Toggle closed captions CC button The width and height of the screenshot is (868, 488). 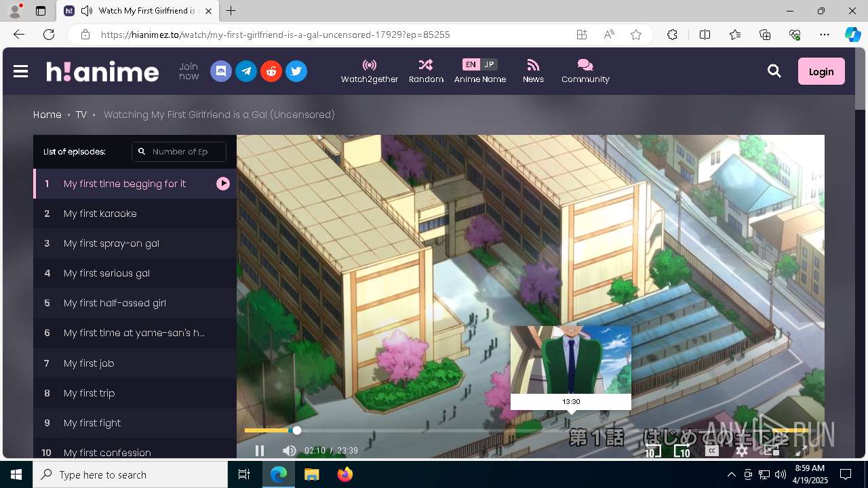coord(711,451)
